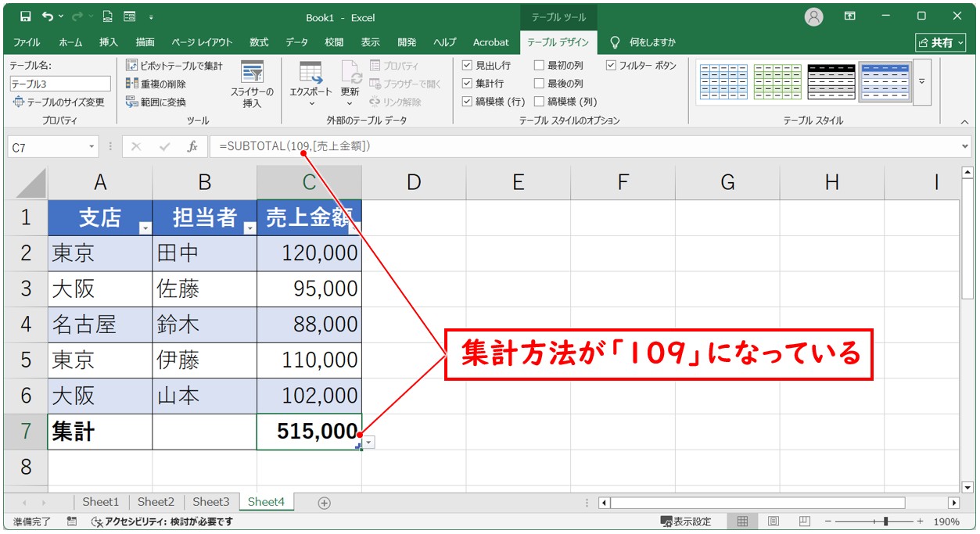Click the Share (共有) button
Viewport: 980px width, 534px height.
[936, 42]
